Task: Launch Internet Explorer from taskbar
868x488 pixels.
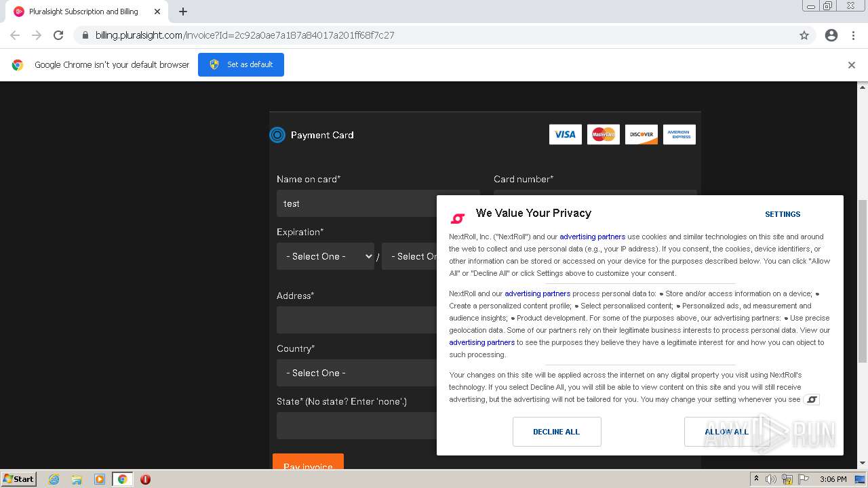Action: pyautogui.click(x=54, y=479)
